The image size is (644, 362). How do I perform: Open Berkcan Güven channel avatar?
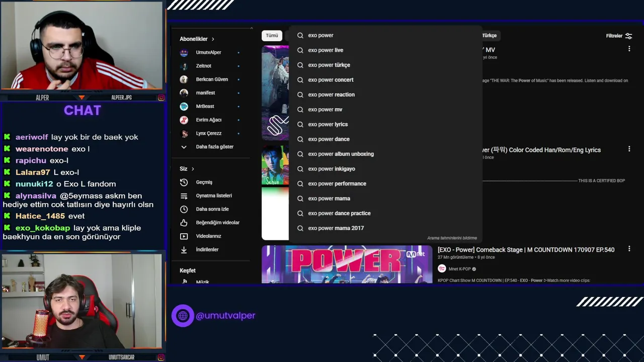[x=184, y=79]
